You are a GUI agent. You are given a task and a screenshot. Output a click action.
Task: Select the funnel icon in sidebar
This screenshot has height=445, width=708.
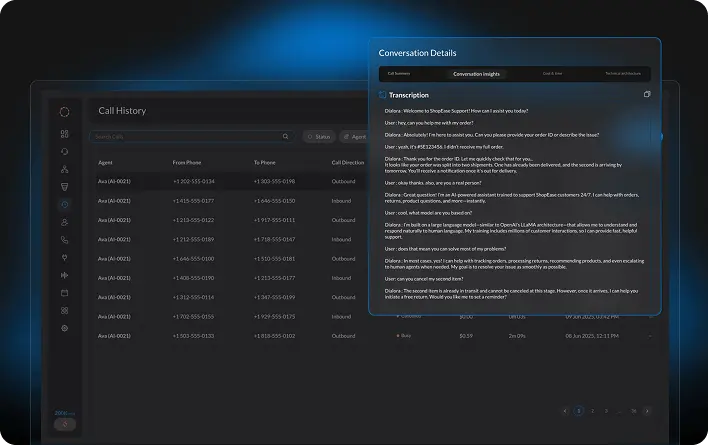pyautogui.click(x=65, y=187)
